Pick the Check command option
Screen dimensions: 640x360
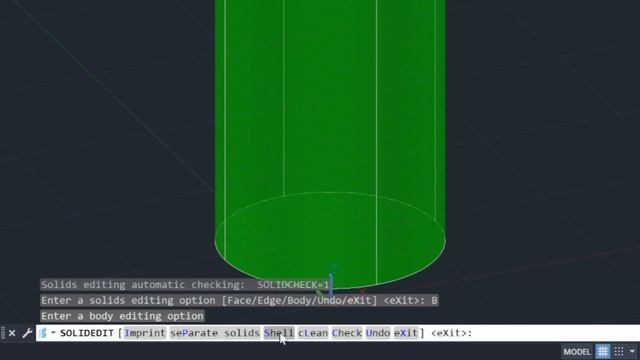347,333
